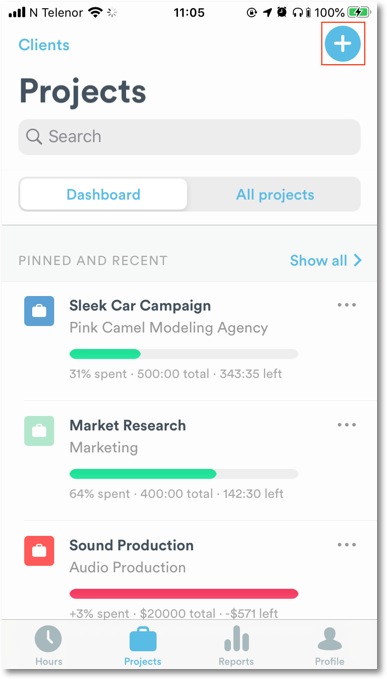
Task: Tap the Sleek Car Campaign briefcase icon
Action: coord(39,311)
